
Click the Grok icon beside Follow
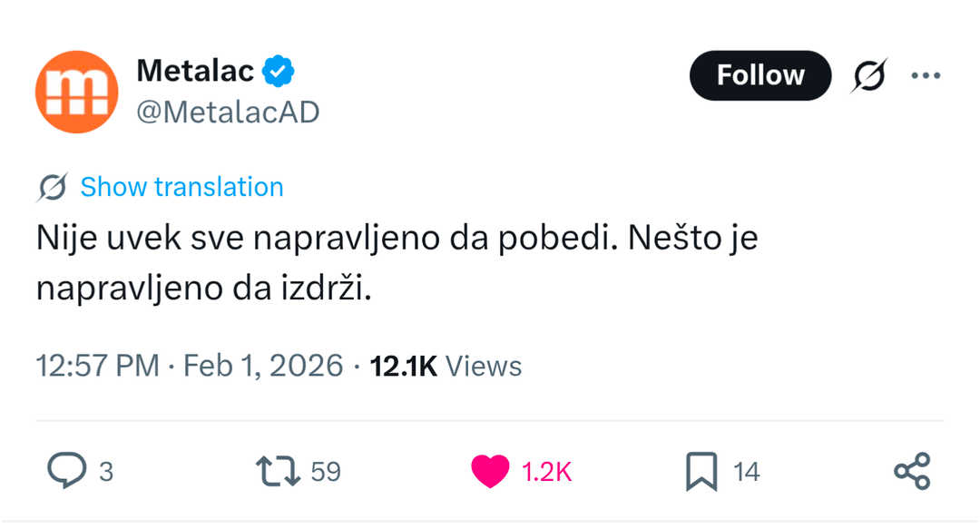[x=868, y=75]
